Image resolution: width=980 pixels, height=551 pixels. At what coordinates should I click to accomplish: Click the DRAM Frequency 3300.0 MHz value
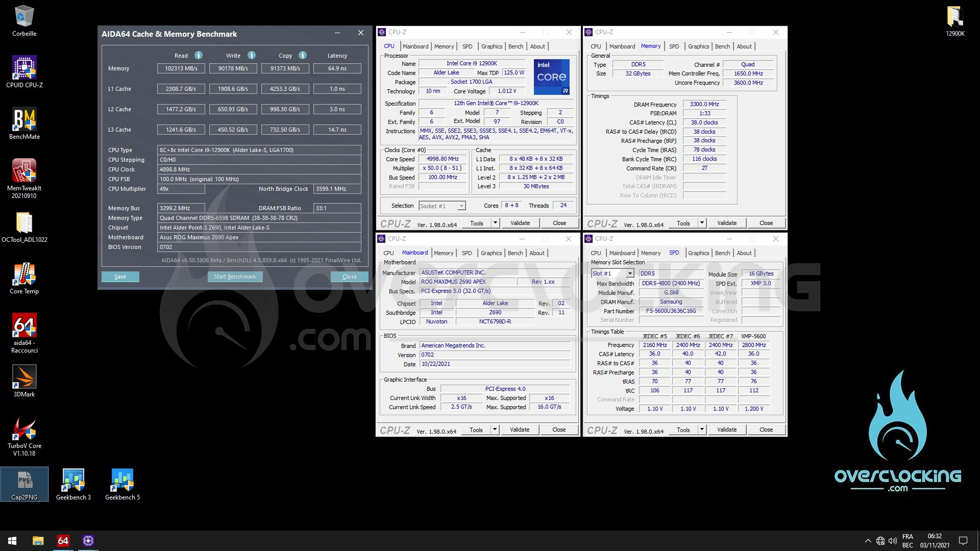(704, 104)
